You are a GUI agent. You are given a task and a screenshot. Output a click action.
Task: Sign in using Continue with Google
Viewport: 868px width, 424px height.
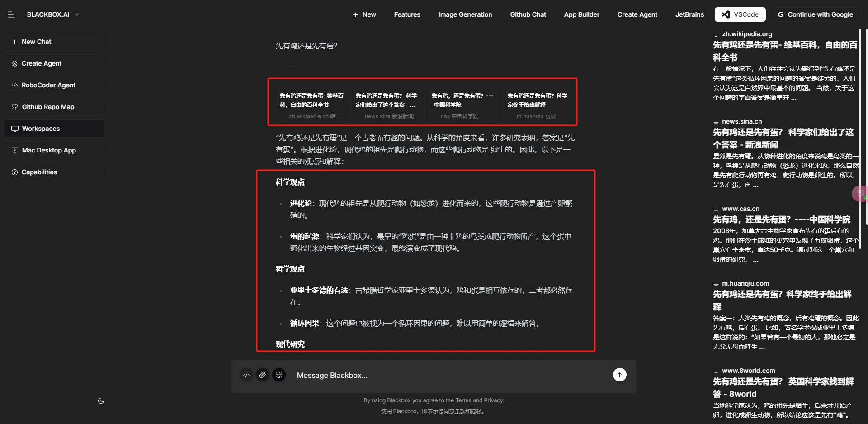click(x=815, y=14)
